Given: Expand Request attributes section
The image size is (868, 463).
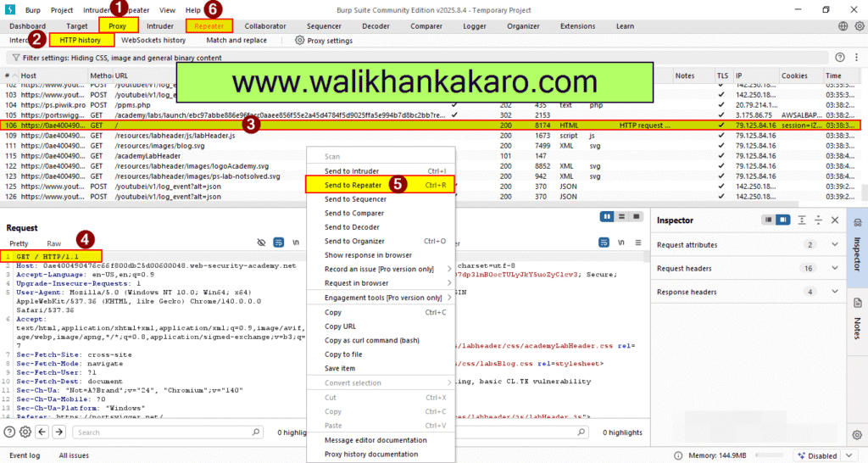Looking at the screenshot, I should [835, 244].
